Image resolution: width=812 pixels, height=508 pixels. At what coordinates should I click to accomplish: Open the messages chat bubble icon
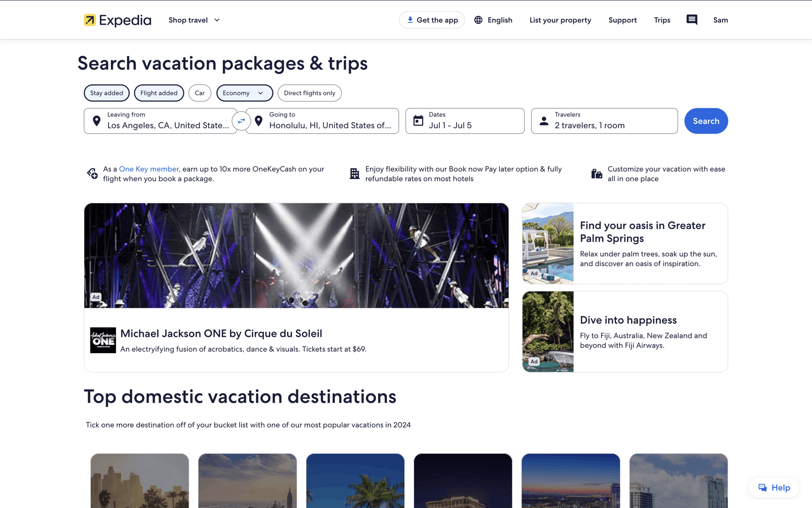coord(692,20)
